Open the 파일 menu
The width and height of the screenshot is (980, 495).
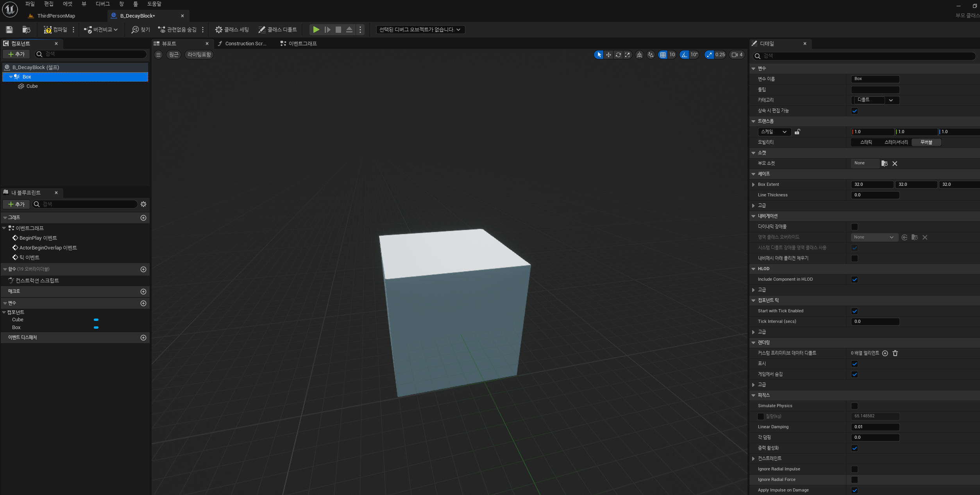pos(30,4)
